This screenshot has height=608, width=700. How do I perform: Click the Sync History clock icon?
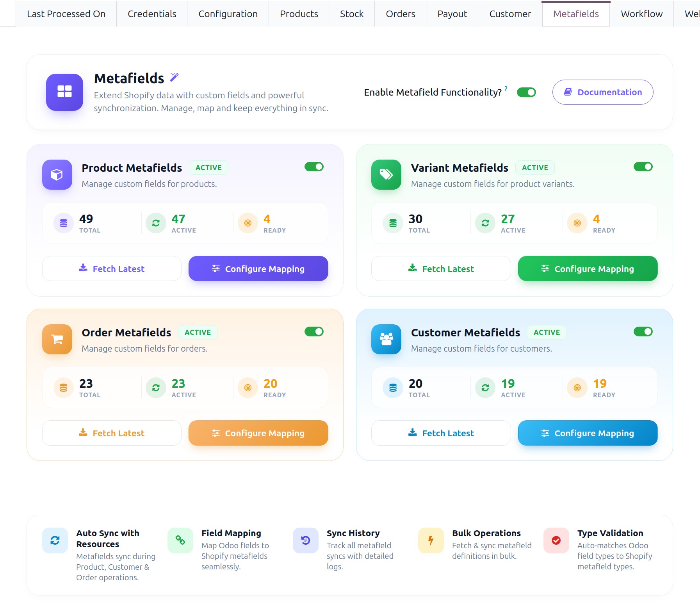point(306,540)
